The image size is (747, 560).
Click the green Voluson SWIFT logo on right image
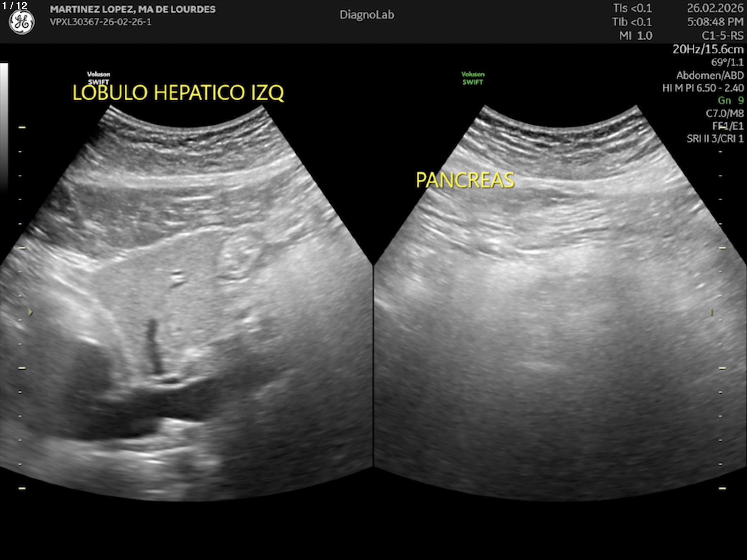click(473, 78)
